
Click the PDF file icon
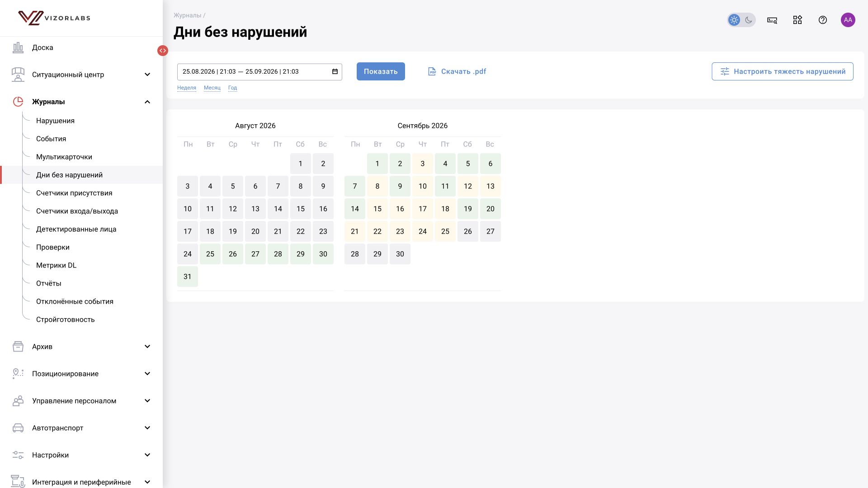(432, 71)
